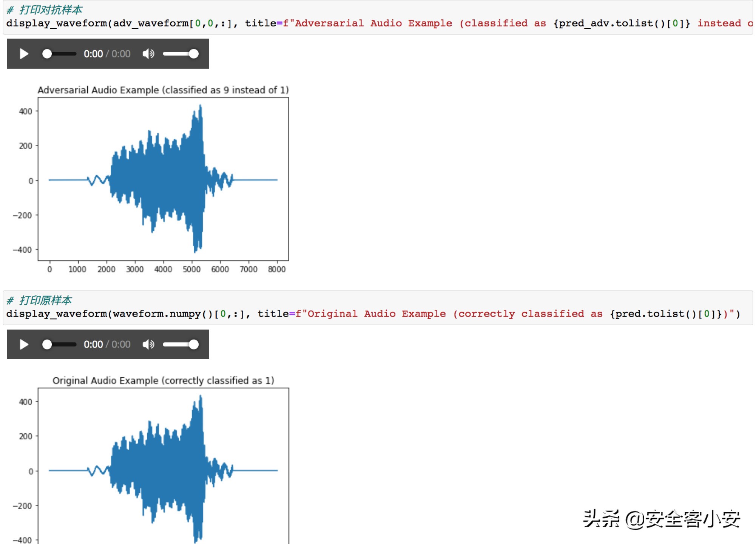Click the 'Original Audio Example' plot title

pos(163,380)
